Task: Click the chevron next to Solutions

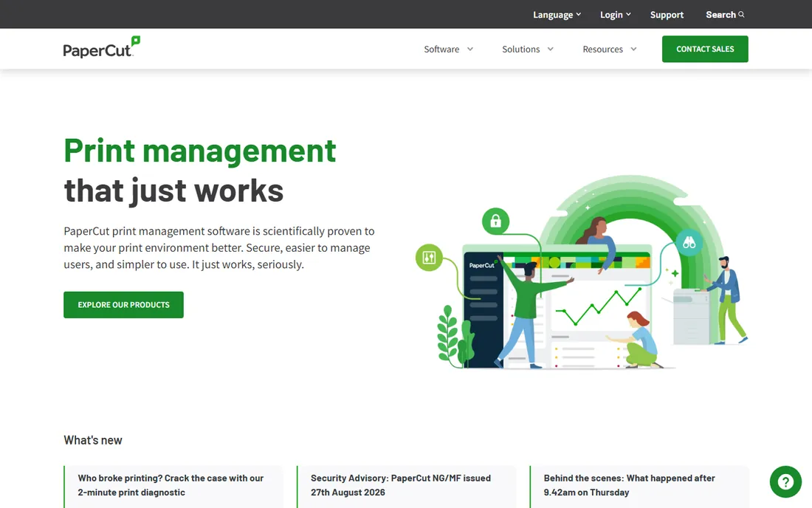Action: click(551, 49)
